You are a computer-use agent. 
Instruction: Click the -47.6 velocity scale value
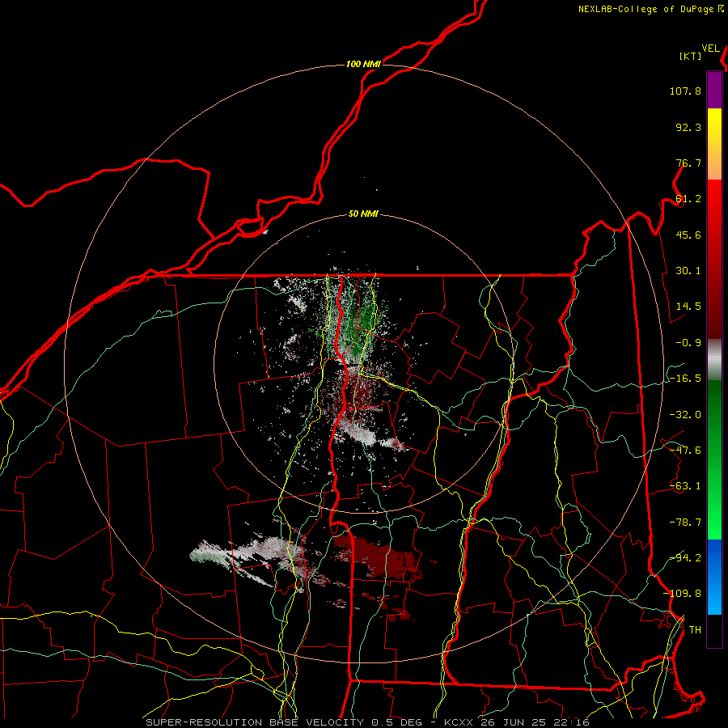click(685, 451)
